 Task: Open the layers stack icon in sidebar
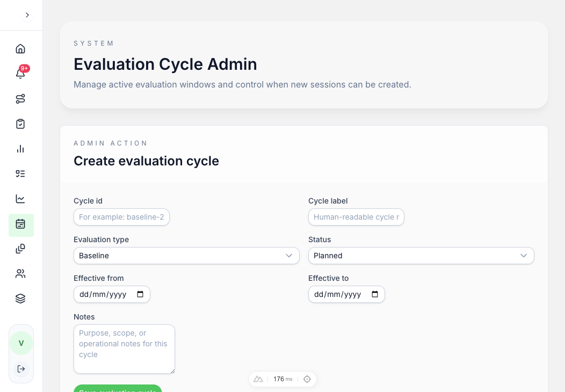[20, 299]
